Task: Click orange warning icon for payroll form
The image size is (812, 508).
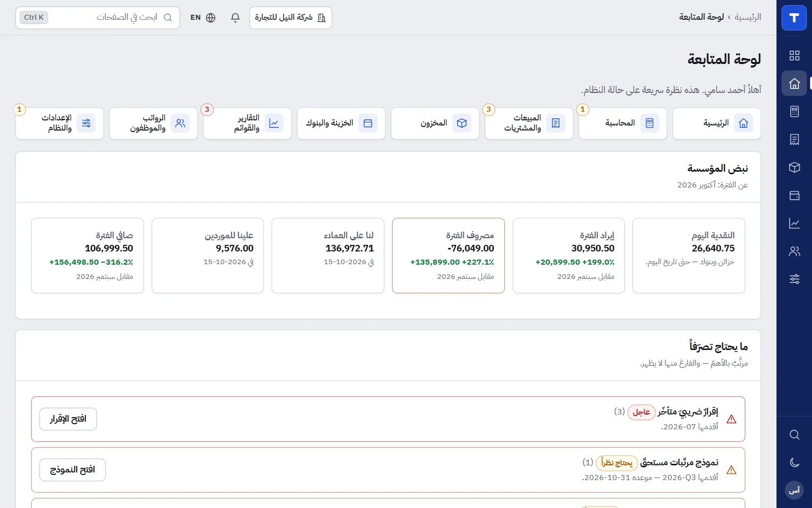Action: click(731, 470)
